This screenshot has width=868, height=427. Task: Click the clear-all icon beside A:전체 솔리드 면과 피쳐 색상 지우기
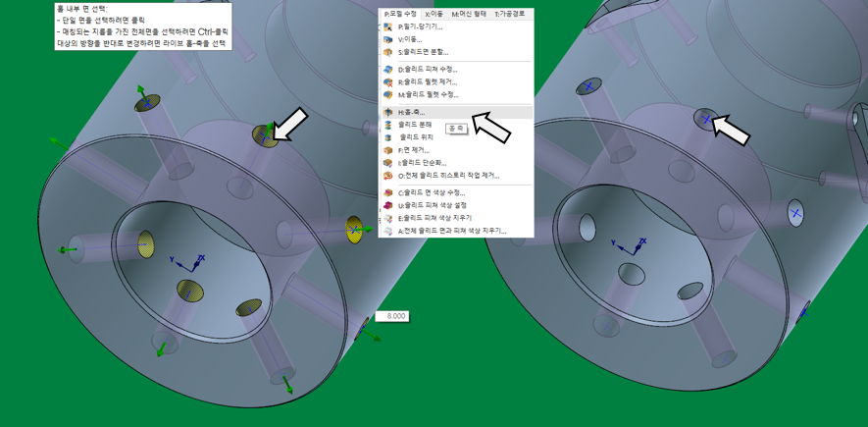pyautogui.click(x=388, y=231)
